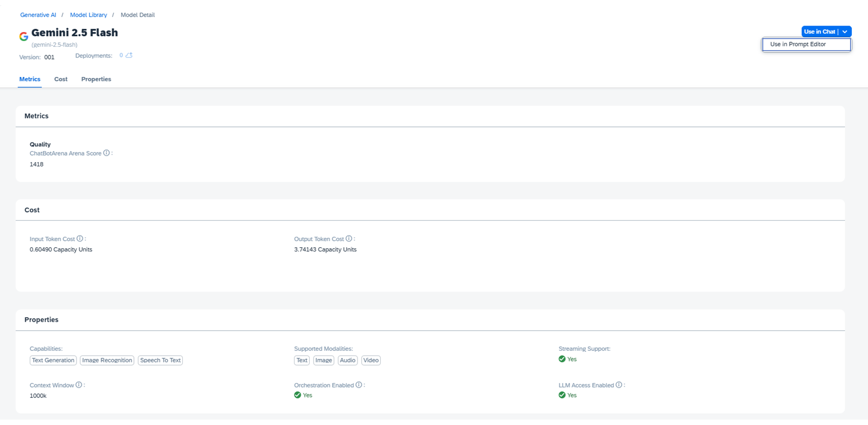Show info for Input Token Cost
Viewport: 868px width, 425px height.
click(80, 239)
